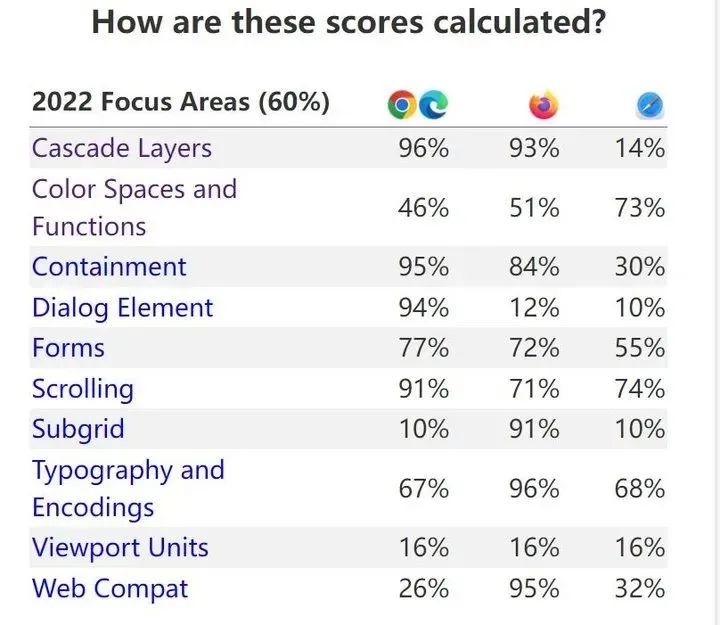Click Chrome's 96% Cascade Layers score
Viewport: 720px width, 625px height.
424,148
